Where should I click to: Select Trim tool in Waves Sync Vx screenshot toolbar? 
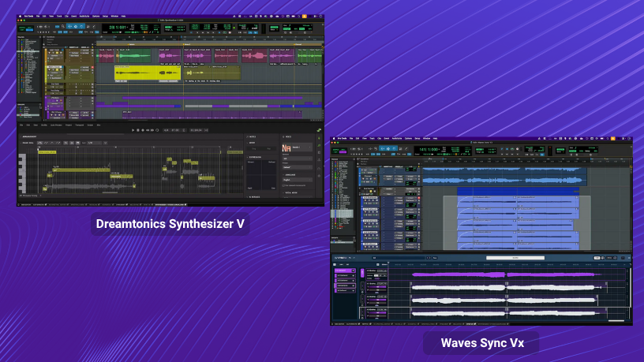tap(381, 148)
